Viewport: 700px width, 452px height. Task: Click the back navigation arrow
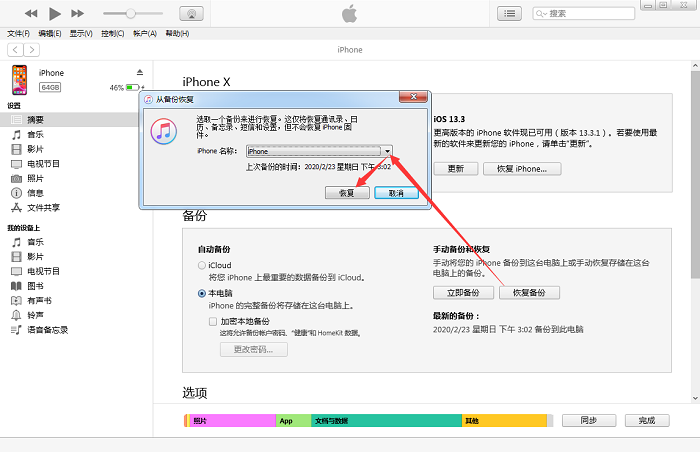pyautogui.click(x=15, y=50)
